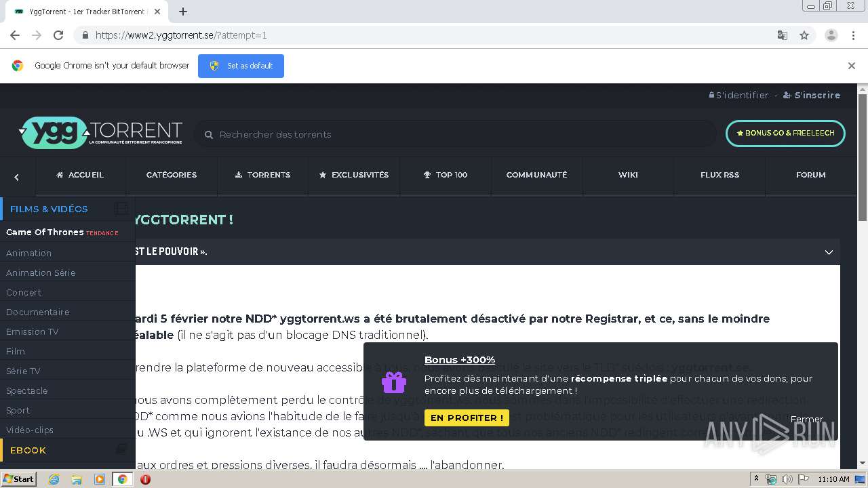Screen dimensions: 868x488
Task: Open the Forum menu item
Action: pos(810,175)
